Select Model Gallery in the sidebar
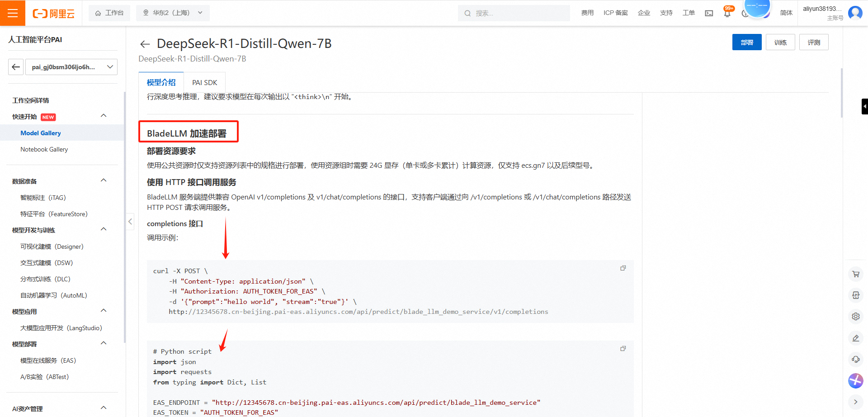The image size is (868, 417). (41, 133)
